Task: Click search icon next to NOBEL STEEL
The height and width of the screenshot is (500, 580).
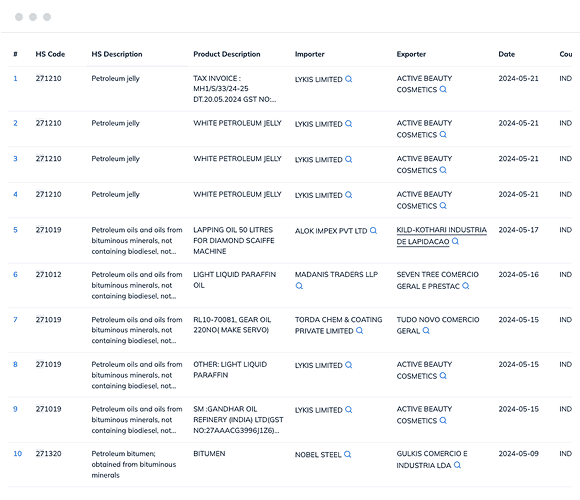Action: pyautogui.click(x=347, y=454)
